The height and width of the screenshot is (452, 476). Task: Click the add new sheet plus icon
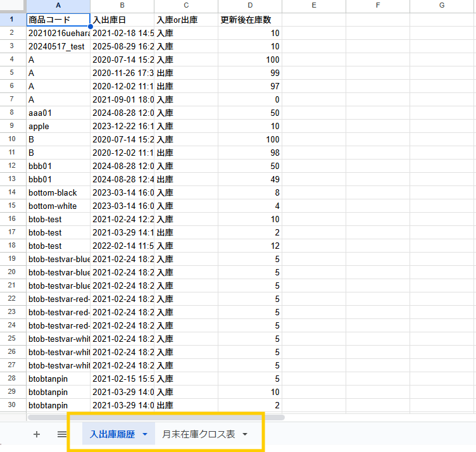click(x=36, y=434)
